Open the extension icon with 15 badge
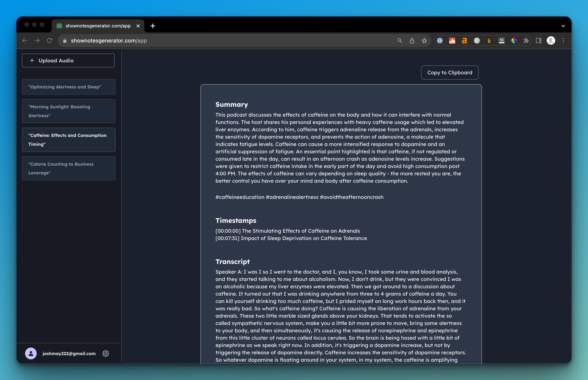This screenshot has width=588, height=380. click(x=501, y=41)
